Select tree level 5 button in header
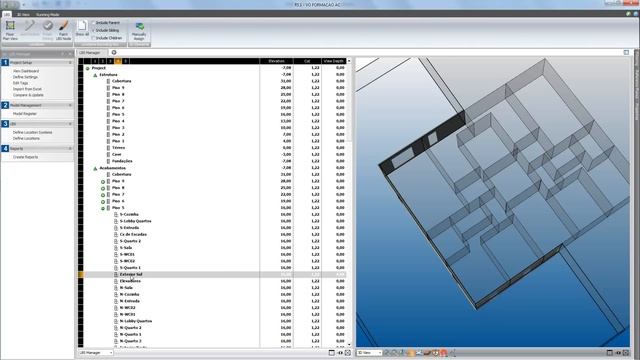This screenshot has height=360, width=640. click(126, 61)
